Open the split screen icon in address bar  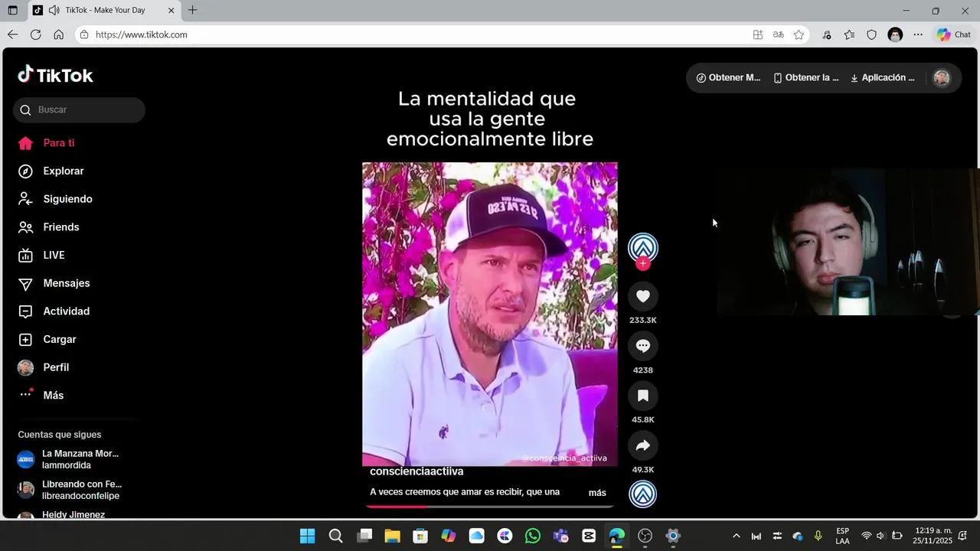tap(757, 34)
